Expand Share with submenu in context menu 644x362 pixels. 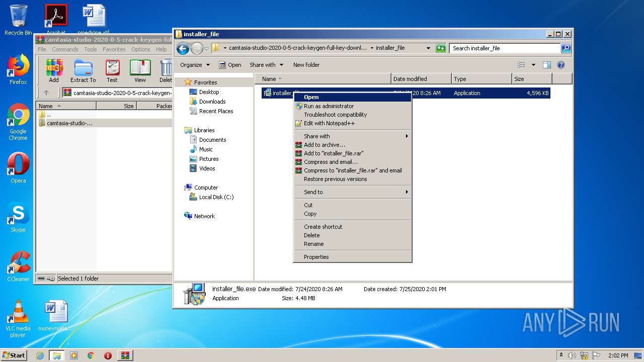tap(353, 136)
